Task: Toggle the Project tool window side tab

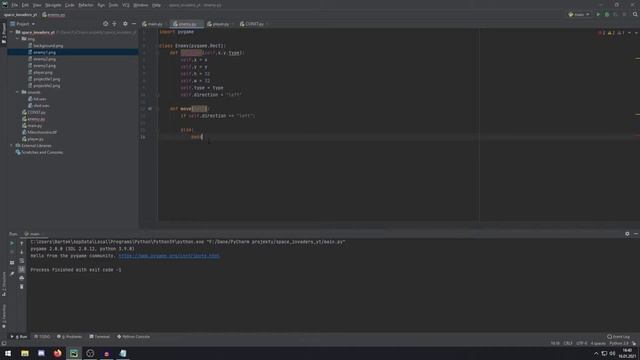Action: (x=4, y=33)
